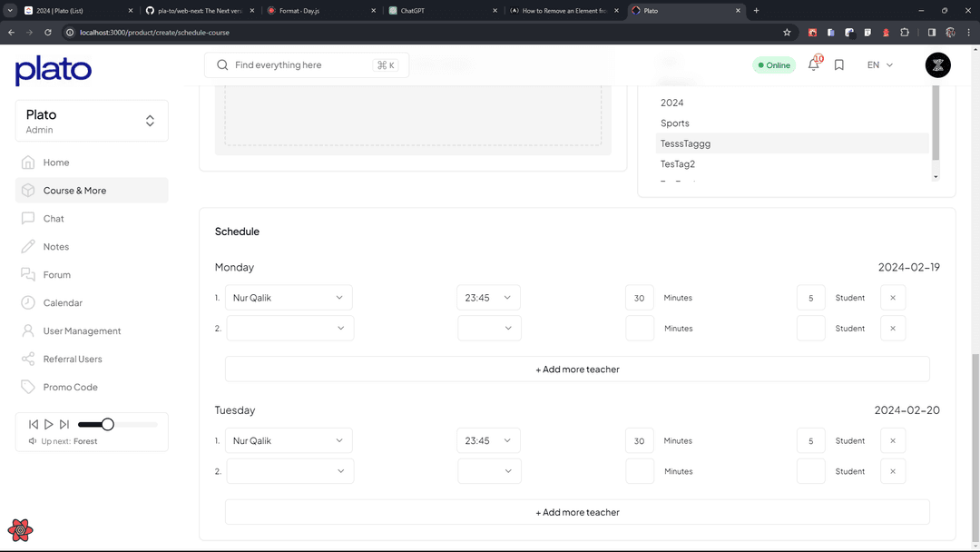Screen dimensions: 980x552
Task: Remove Monday's first teacher row
Action: click(x=893, y=298)
